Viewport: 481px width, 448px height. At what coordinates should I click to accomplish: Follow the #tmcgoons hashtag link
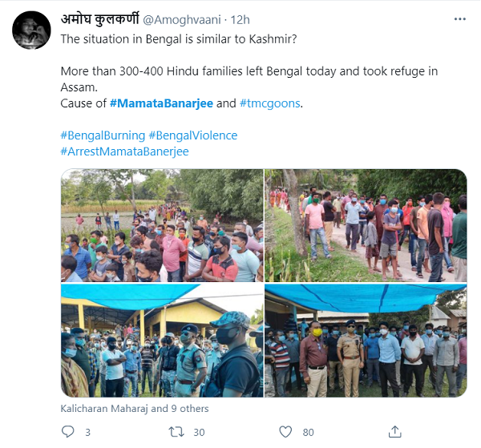pos(271,103)
